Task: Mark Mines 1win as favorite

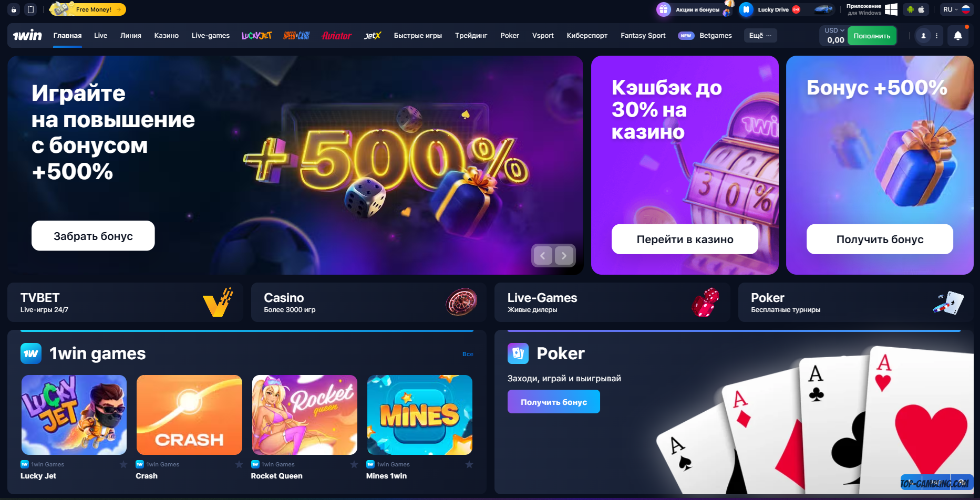Action: click(x=469, y=464)
